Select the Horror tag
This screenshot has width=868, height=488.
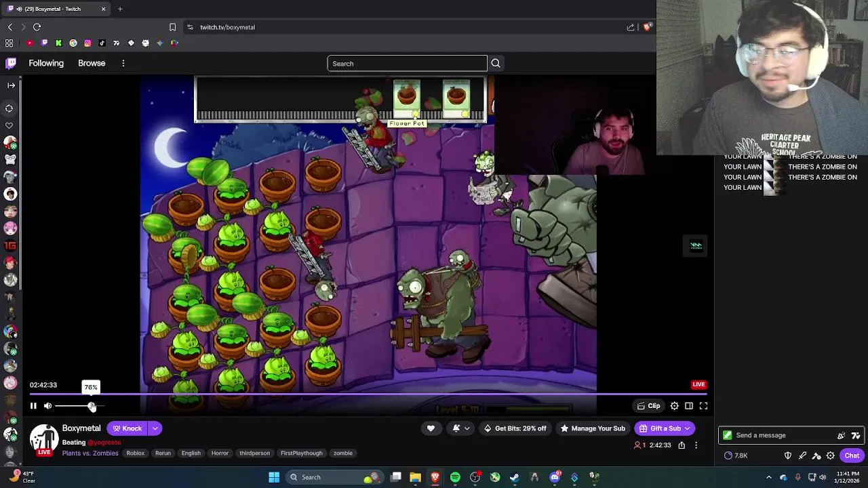click(220, 453)
